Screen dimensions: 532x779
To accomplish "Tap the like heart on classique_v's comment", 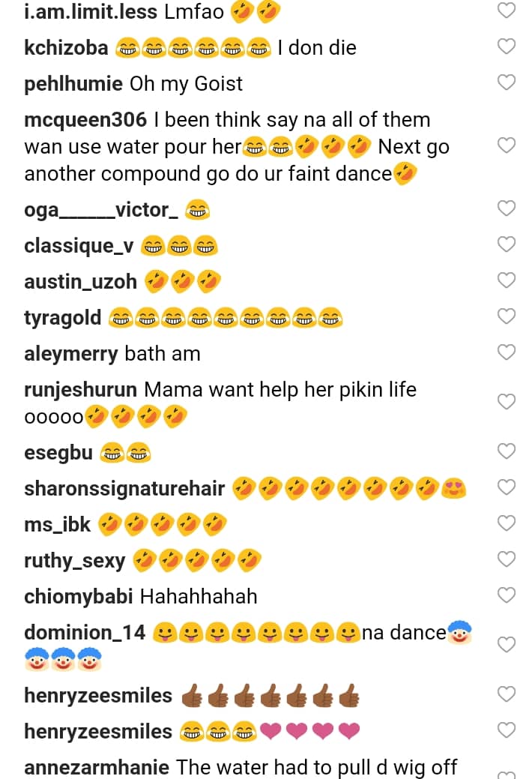I will (x=507, y=244).
